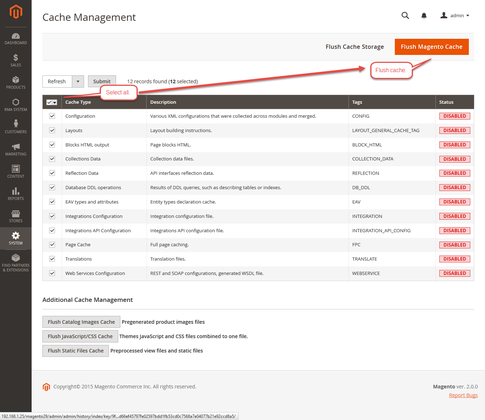Open the System menu in sidebar
Image resolution: width=485 pixels, height=420 pixels.
click(16, 238)
